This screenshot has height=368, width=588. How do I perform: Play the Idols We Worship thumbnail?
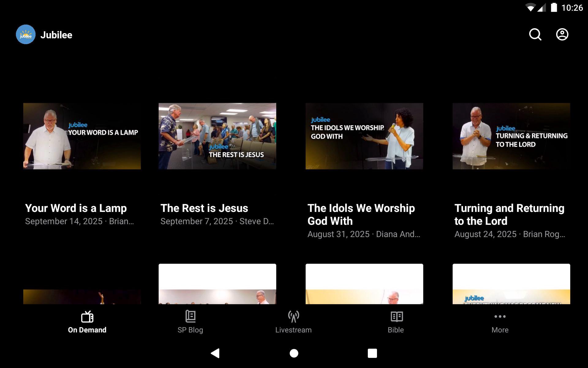click(x=364, y=136)
